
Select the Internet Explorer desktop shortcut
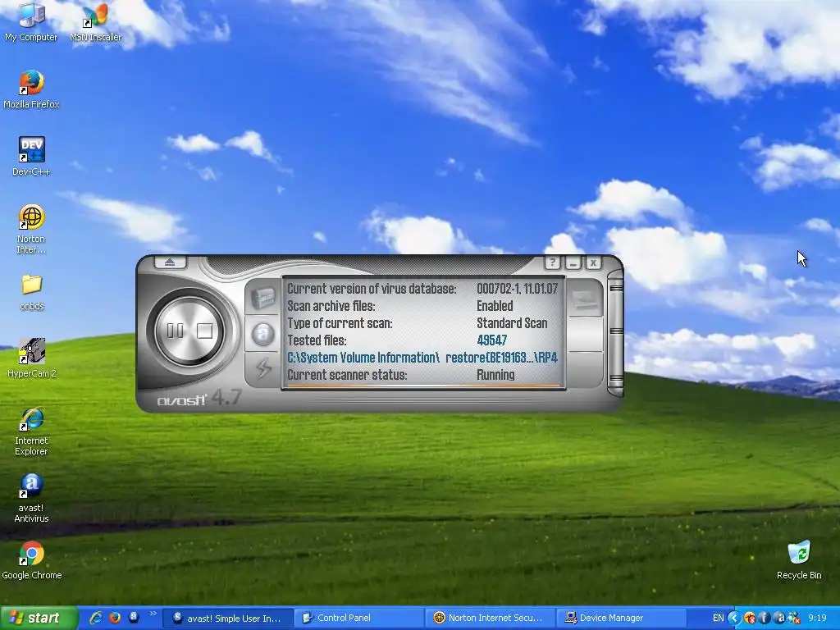(x=31, y=431)
